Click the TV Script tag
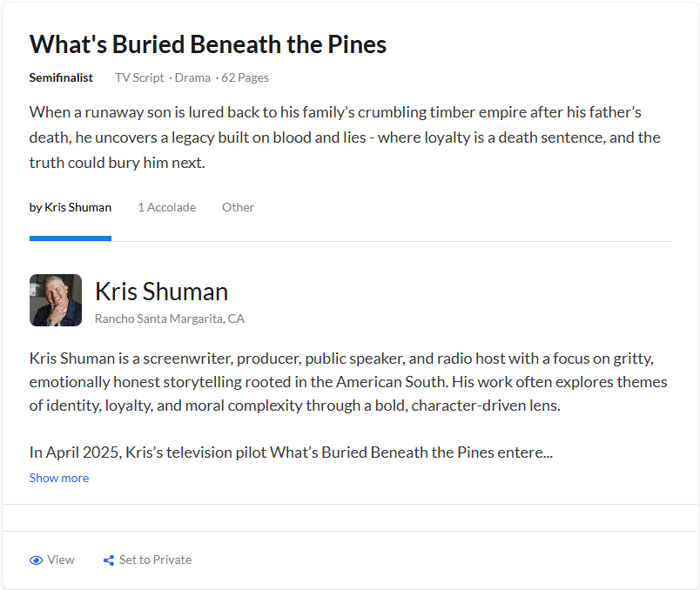700x590 pixels. tap(139, 77)
